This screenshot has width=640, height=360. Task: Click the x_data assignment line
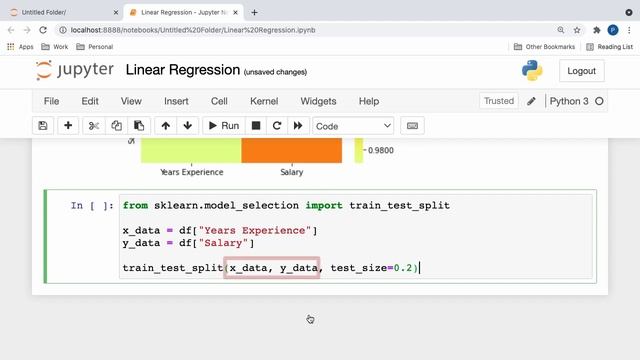(x=220, y=231)
